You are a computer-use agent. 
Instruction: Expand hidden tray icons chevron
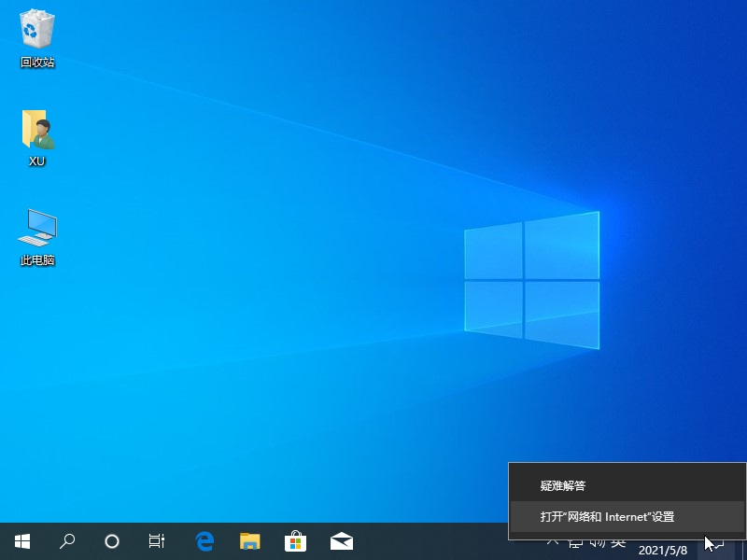[553, 542]
